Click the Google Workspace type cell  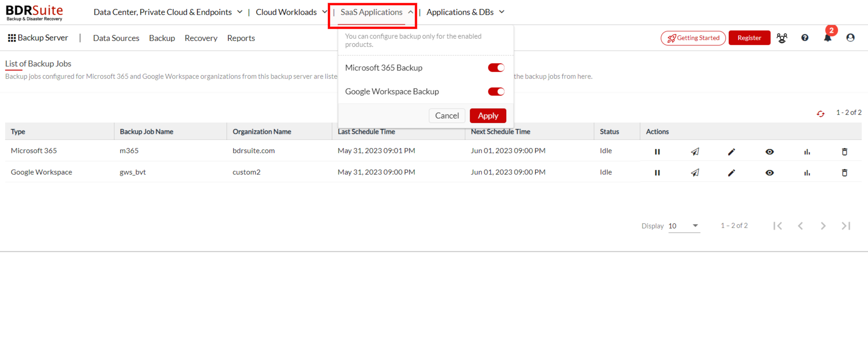coord(41,172)
